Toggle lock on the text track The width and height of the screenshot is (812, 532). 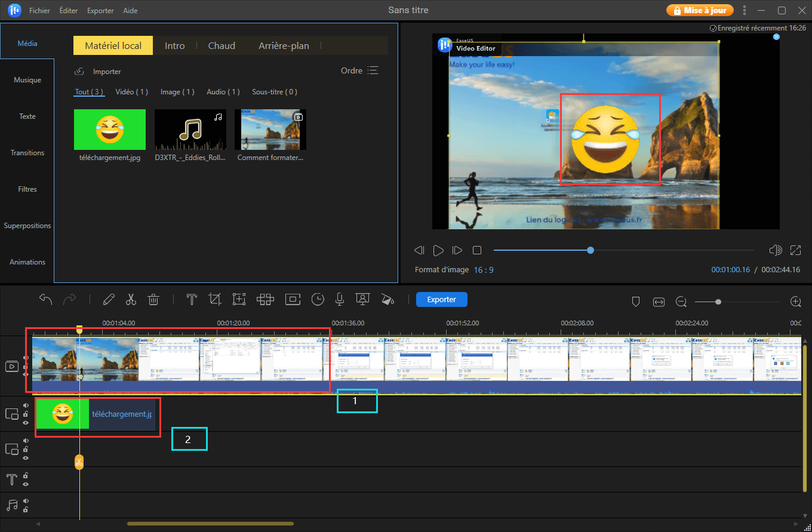[26, 476]
